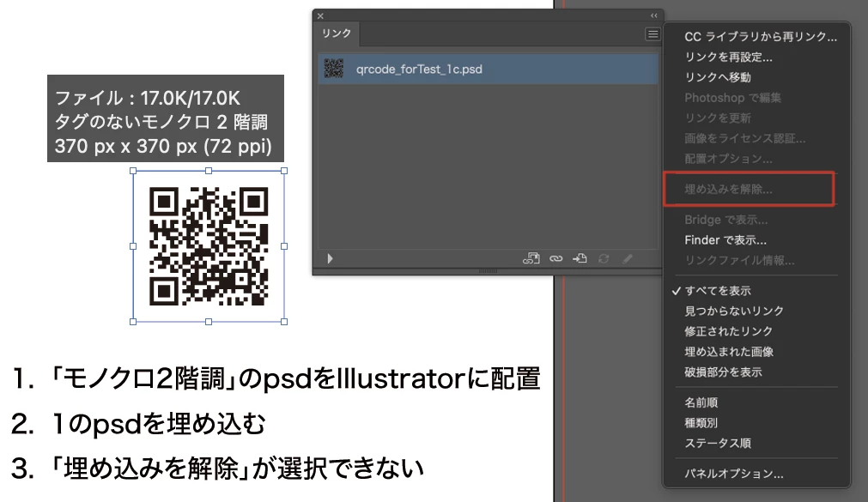Choose リンクへ移動 menu item
This screenshot has height=502, width=868.
coord(718,77)
